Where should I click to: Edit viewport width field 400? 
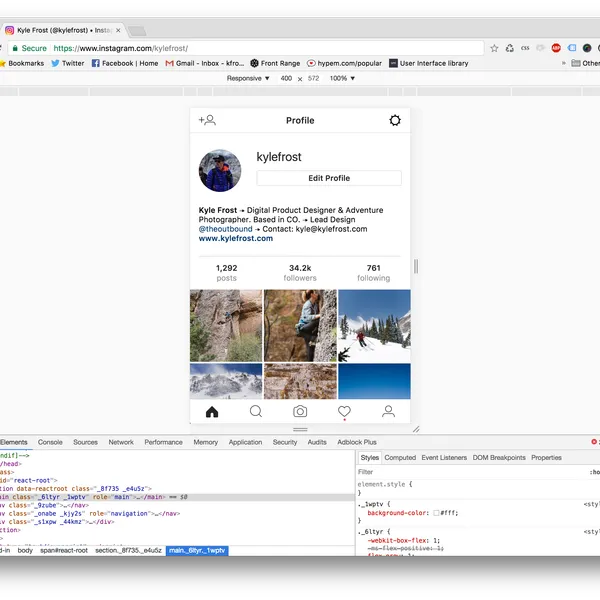coord(286,78)
